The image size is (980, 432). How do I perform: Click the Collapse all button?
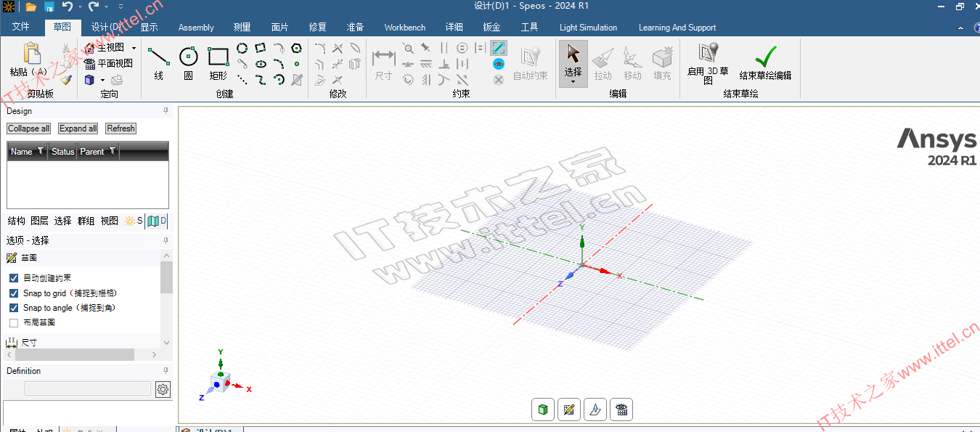pos(28,129)
